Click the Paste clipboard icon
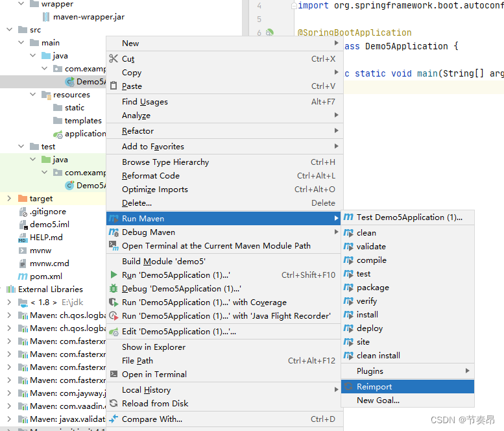Screen dimensions: 504x431 tap(114, 86)
